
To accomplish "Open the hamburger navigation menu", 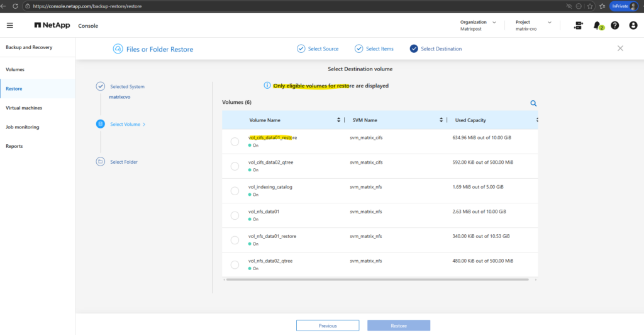I will [9, 26].
